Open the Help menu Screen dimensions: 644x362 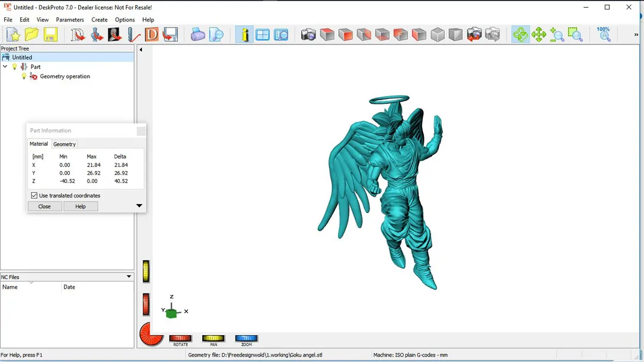[x=148, y=20]
